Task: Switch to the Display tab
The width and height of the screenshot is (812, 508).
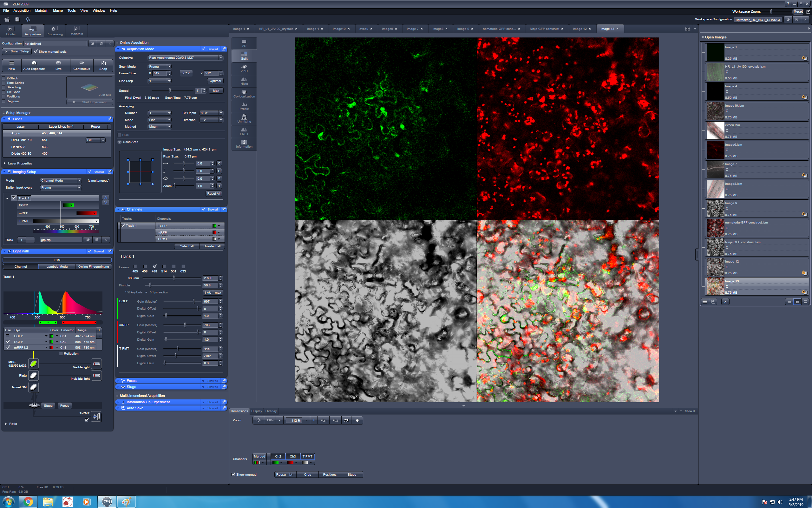Action: click(x=256, y=411)
